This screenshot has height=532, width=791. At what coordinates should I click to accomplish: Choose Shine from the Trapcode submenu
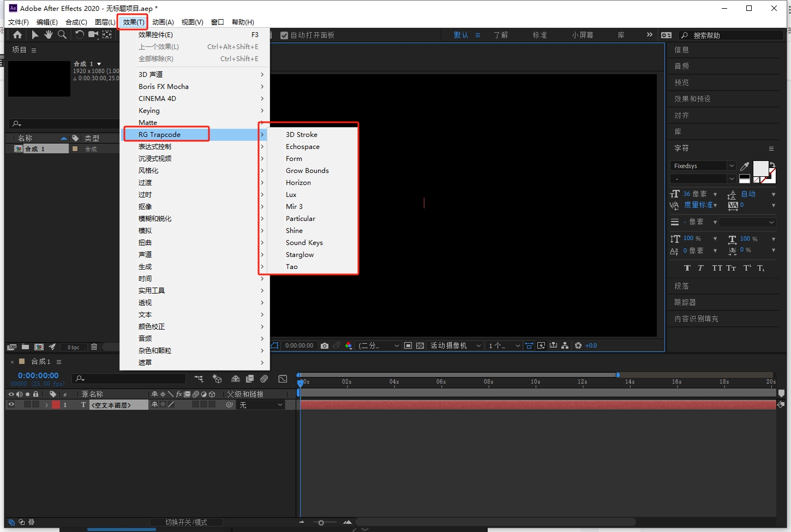click(x=294, y=231)
